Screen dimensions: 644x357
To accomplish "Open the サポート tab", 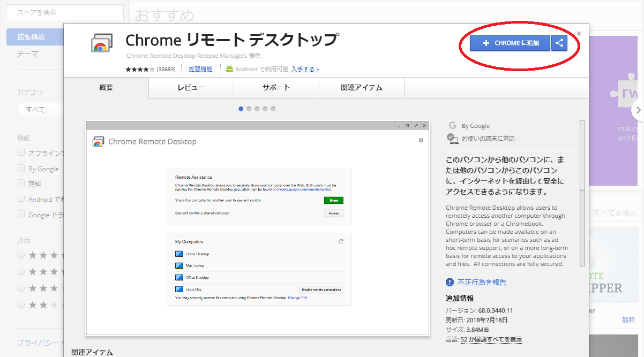I will click(x=276, y=88).
